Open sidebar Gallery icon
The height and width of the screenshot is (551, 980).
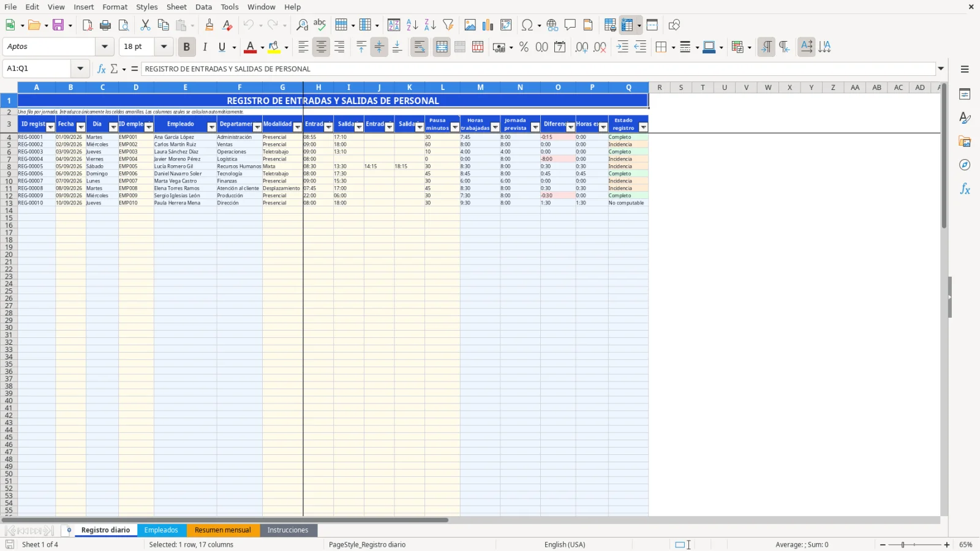pyautogui.click(x=965, y=141)
